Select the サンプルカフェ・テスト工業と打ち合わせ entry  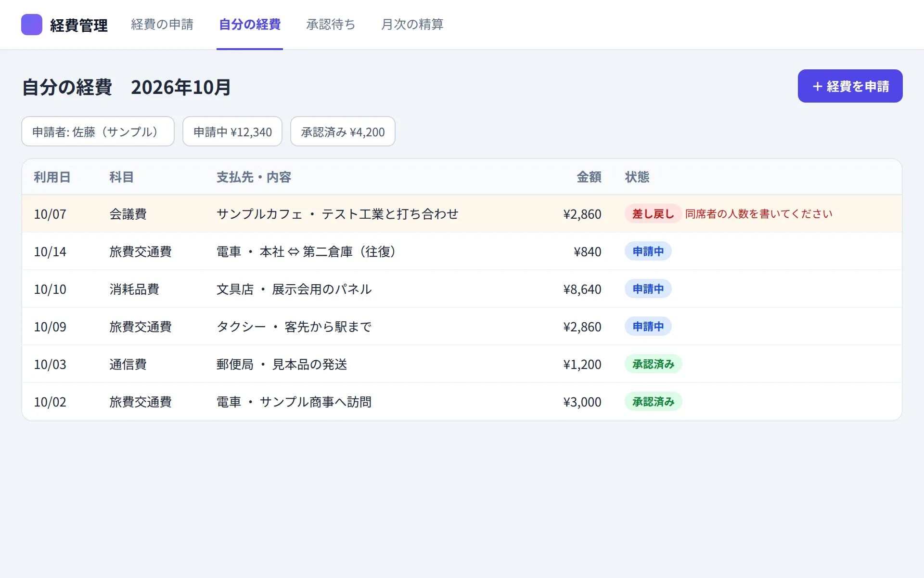pos(337,214)
